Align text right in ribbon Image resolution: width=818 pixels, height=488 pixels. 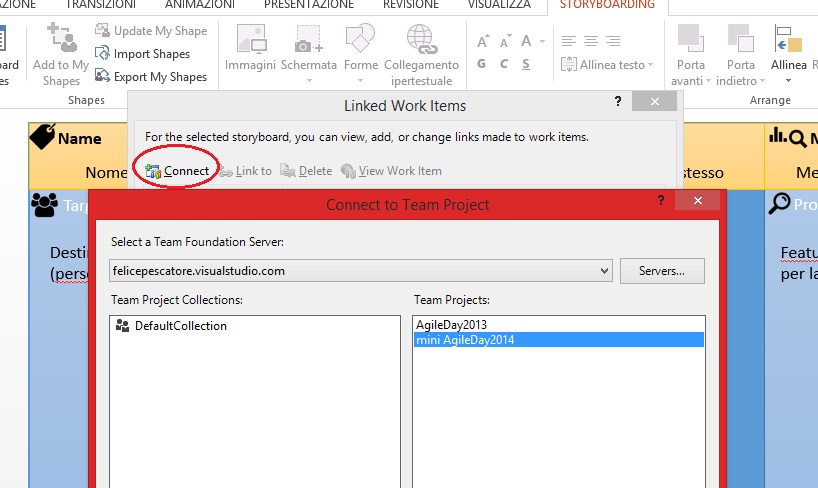click(613, 41)
